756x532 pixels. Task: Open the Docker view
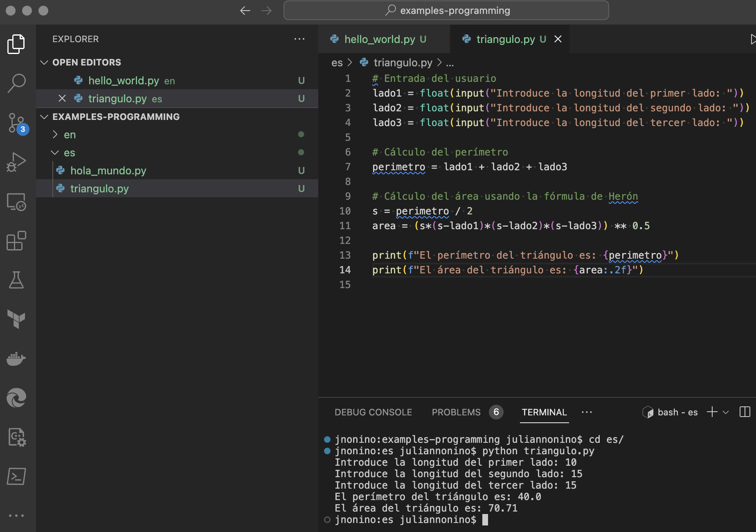(16, 359)
